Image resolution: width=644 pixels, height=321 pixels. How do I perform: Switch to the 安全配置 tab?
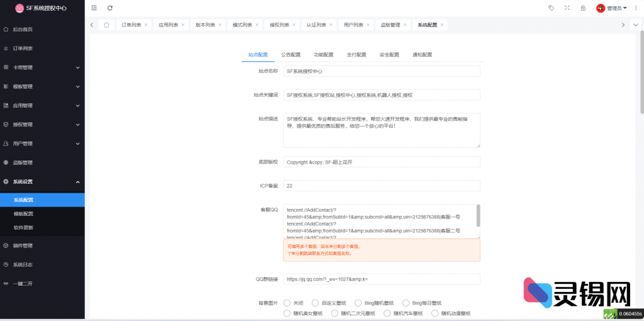point(389,55)
